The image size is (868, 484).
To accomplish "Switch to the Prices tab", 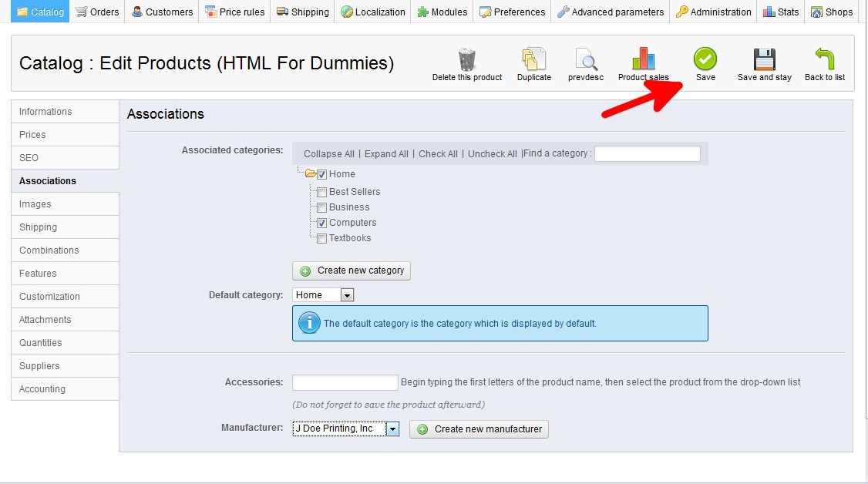I will (x=65, y=134).
